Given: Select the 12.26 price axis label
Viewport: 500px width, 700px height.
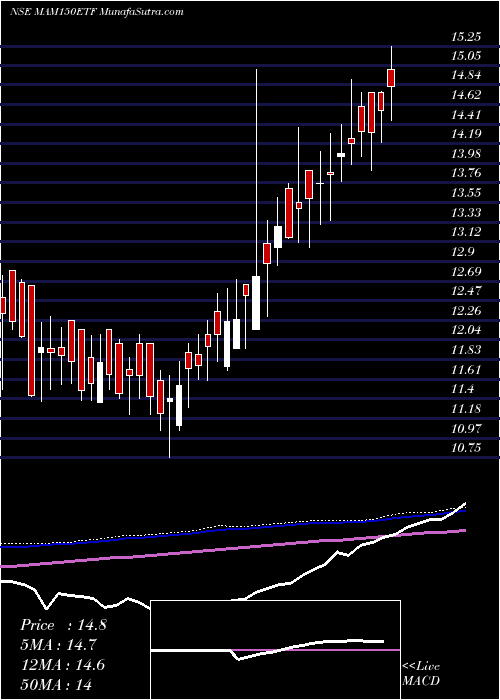Looking at the screenshot, I should [x=467, y=310].
